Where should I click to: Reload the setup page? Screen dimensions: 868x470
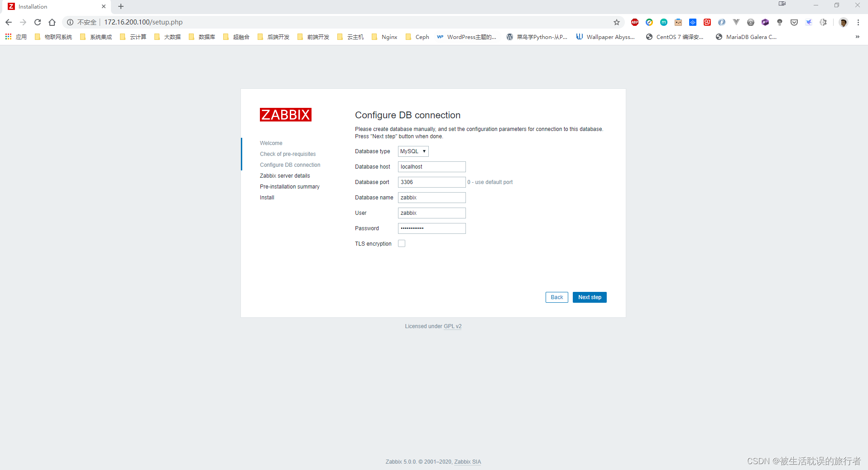point(38,22)
